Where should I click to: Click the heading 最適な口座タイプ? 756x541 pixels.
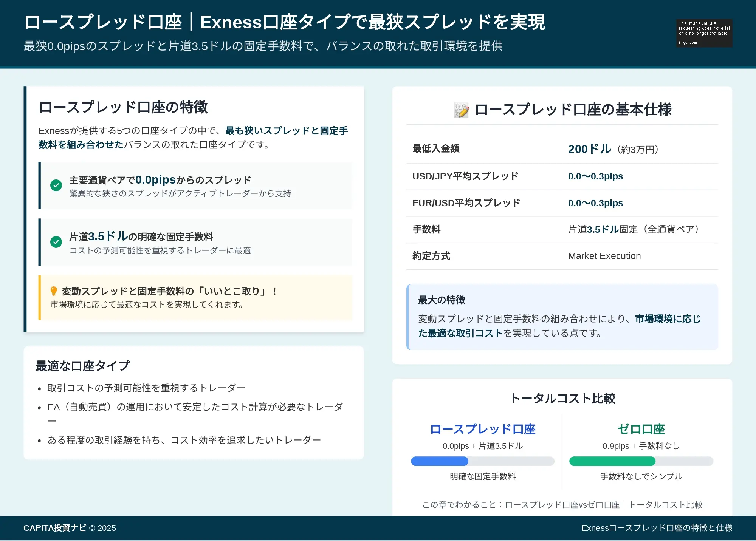[82, 366]
